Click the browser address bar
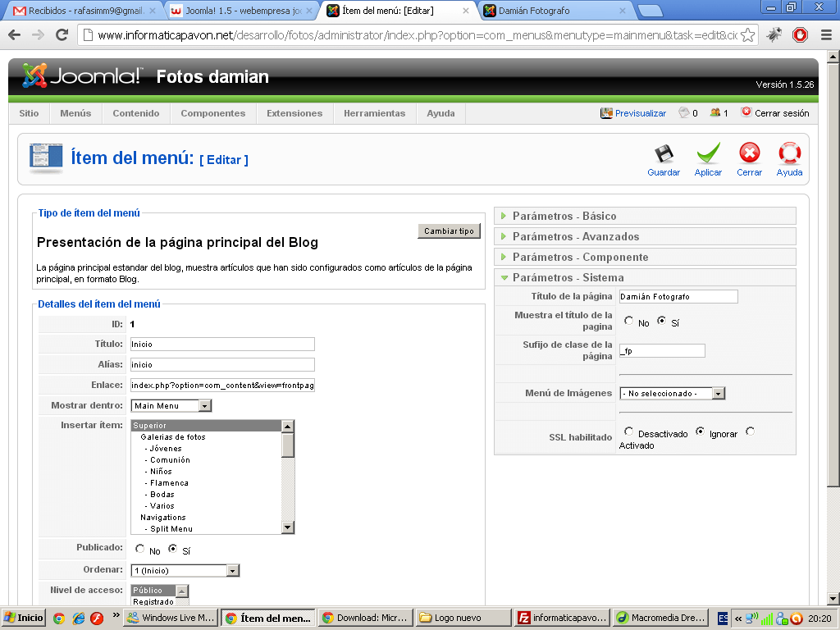The image size is (840, 630). tap(418, 35)
